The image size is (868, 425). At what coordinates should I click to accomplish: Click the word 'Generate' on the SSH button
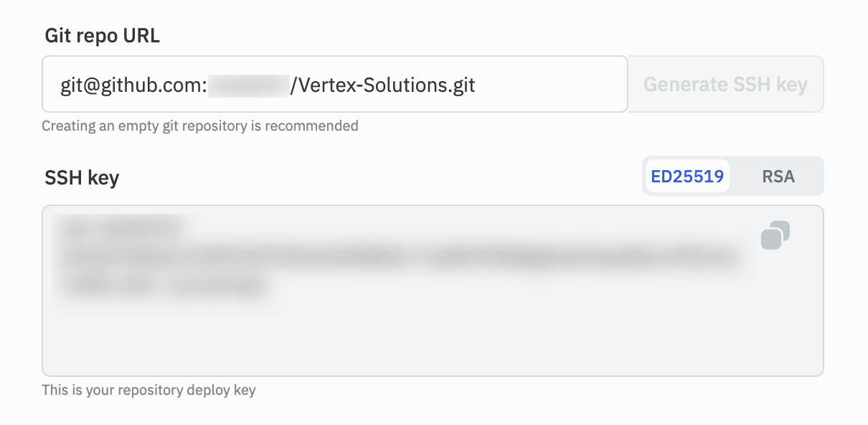[684, 85]
